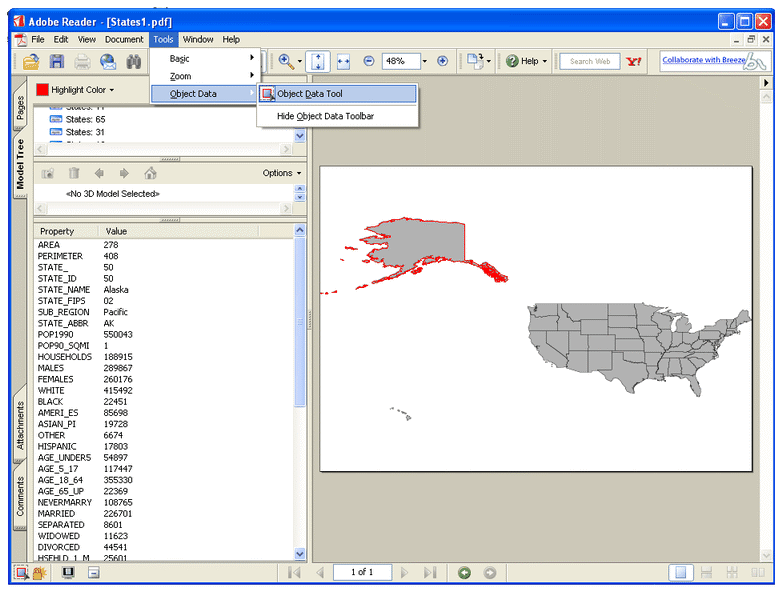Open the zoom percentage dropdown arrow
This screenshot has width=782, height=591.
point(424,61)
